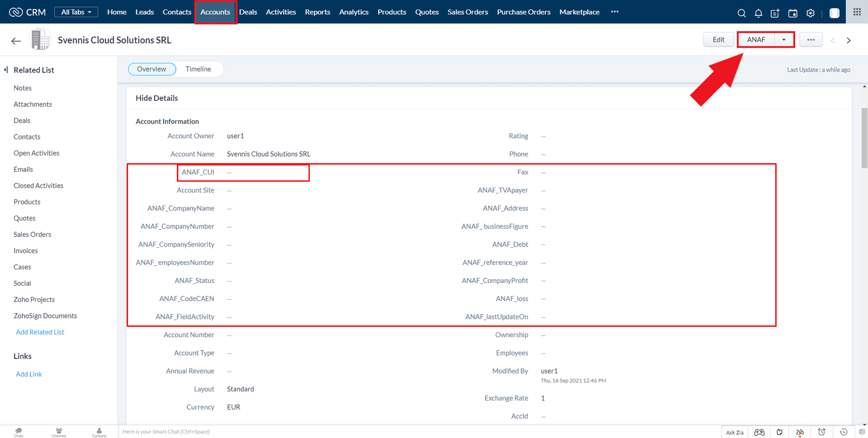The width and height of the screenshot is (868, 438).
Task: Collapse the Hide Details section
Action: point(157,98)
